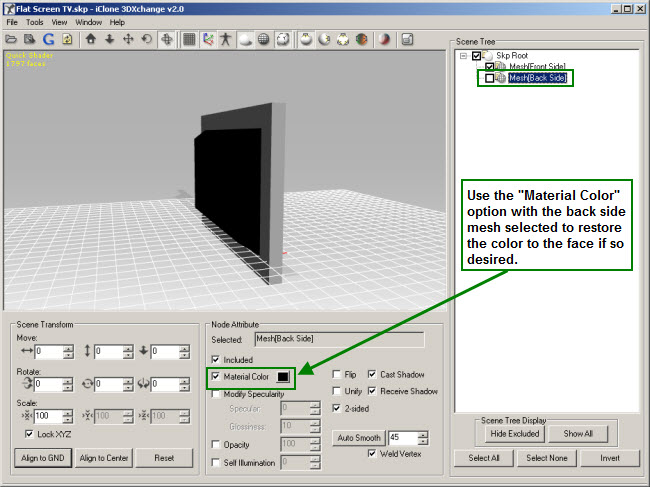Image resolution: width=650 pixels, height=487 pixels.
Task: Click the blue G Google toolbar icon
Action: click(x=49, y=40)
